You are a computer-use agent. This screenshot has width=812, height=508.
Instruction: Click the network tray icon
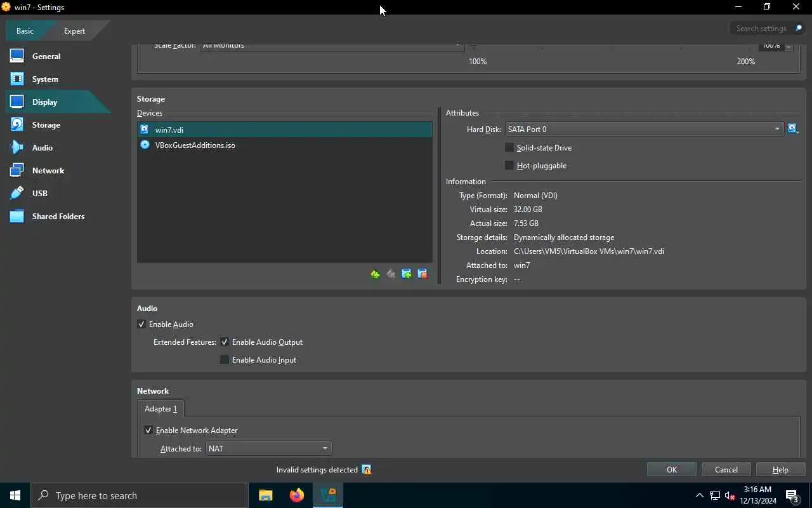pyautogui.click(x=714, y=495)
